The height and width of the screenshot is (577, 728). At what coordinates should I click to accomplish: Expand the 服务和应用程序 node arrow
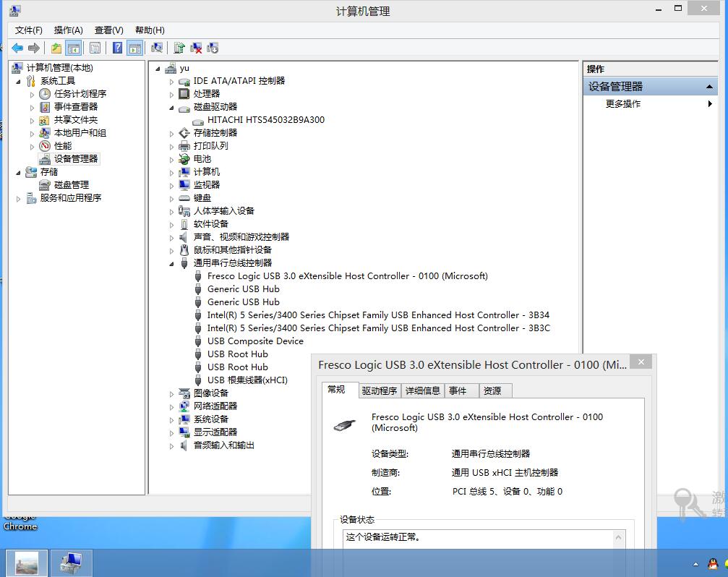[18, 199]
